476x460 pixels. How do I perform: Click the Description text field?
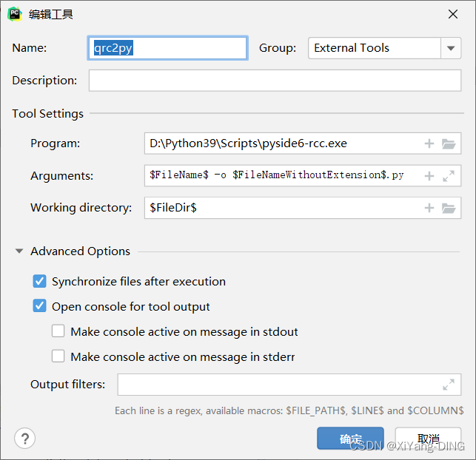click(274, 81)
